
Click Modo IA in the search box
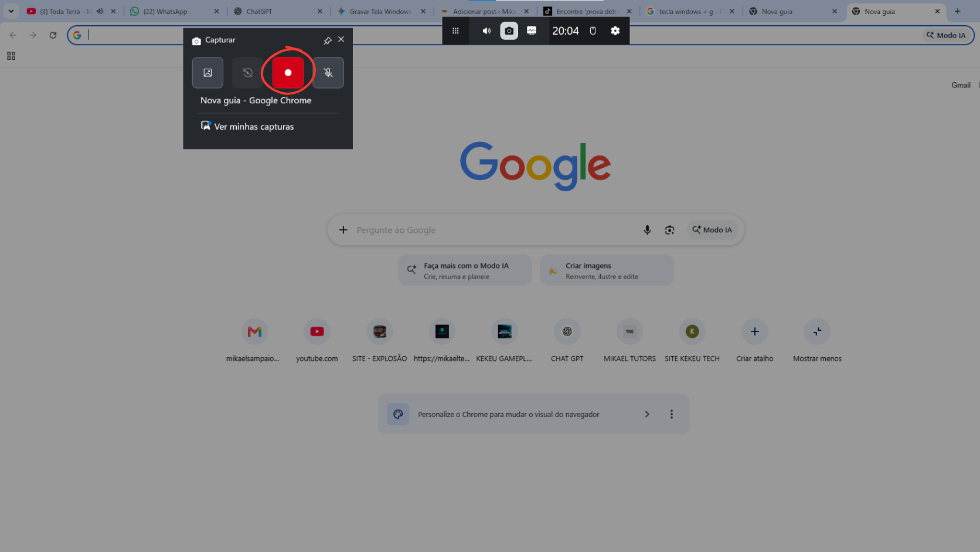coord(712,230)
